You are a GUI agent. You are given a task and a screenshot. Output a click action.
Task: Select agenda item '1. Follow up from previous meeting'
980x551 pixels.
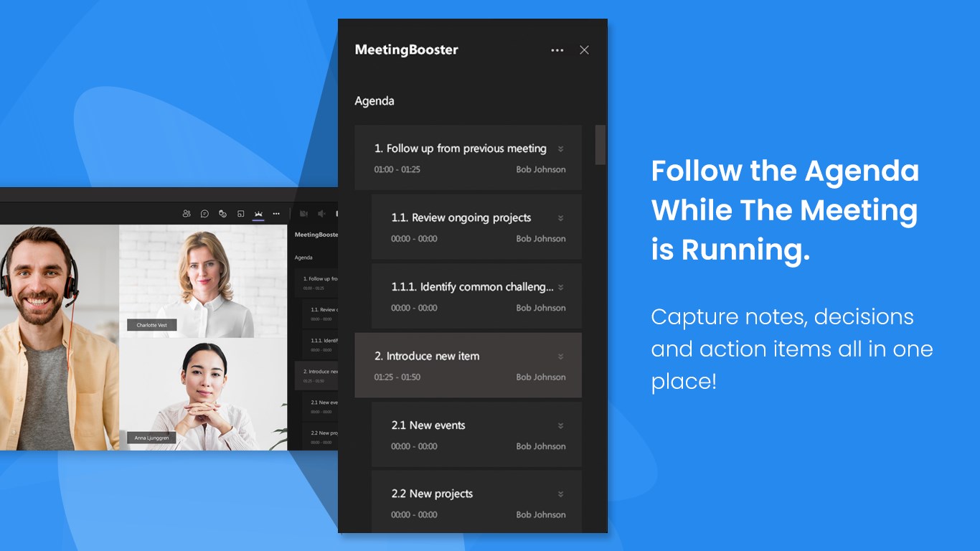468,158
